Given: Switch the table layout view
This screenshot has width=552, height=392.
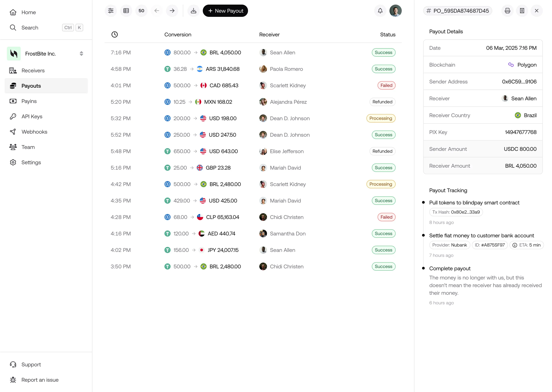Looking at the screenshot, I should (x=126, y=11).
